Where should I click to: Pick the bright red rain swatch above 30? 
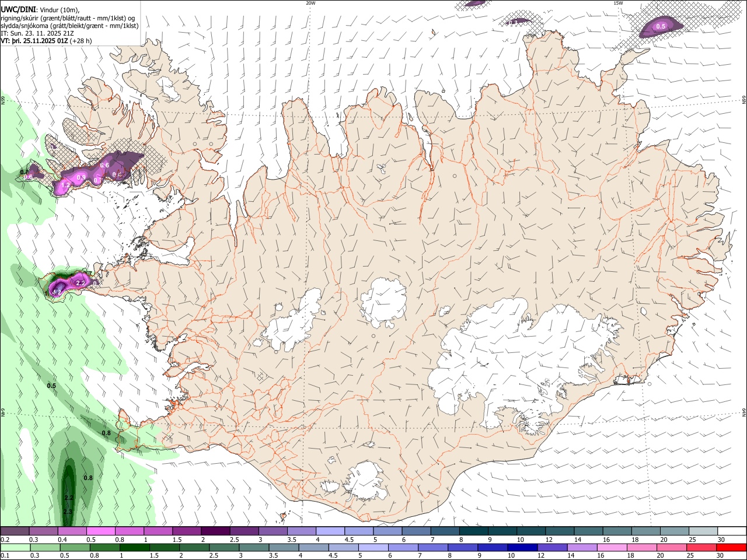click(x=732, y=547)
